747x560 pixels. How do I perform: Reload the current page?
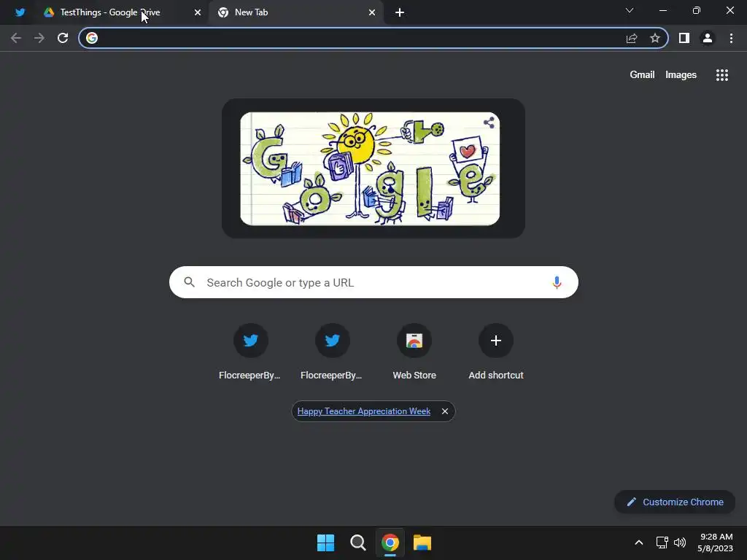tap(63, 38)
